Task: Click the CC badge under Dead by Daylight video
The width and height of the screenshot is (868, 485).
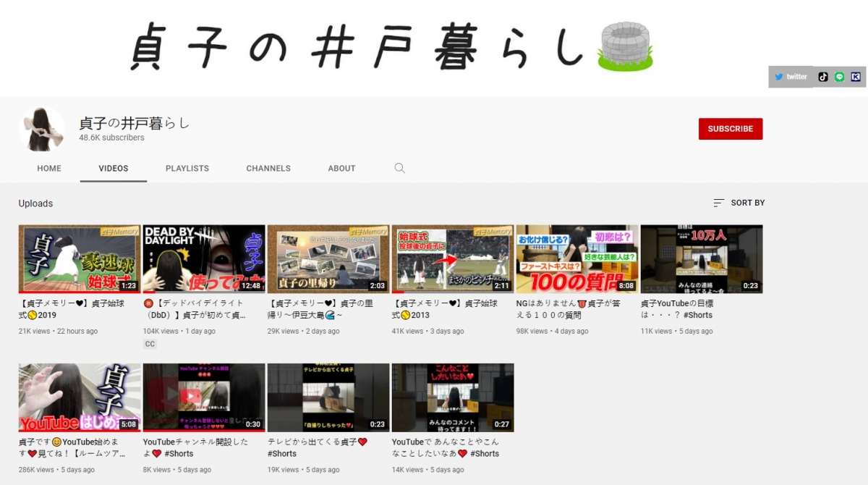Action: coord(150,344)
